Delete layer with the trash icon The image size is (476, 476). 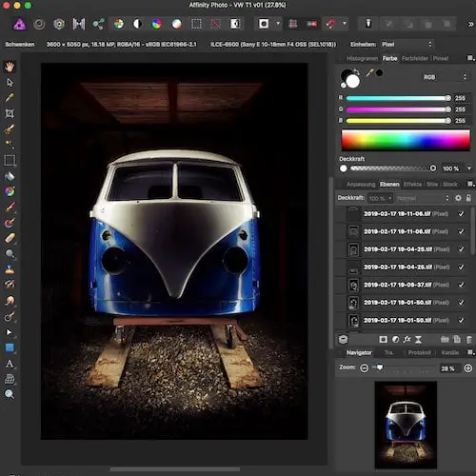tap(469, 340)
